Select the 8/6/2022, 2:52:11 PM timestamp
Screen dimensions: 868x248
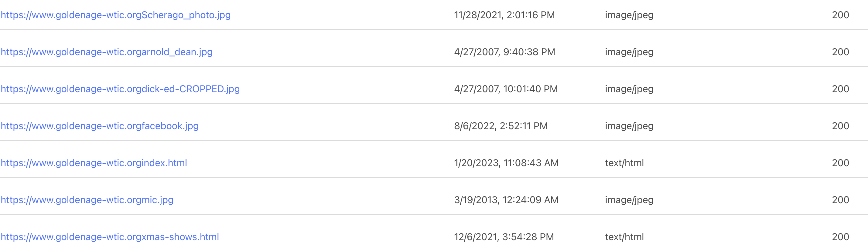point(501,126)
